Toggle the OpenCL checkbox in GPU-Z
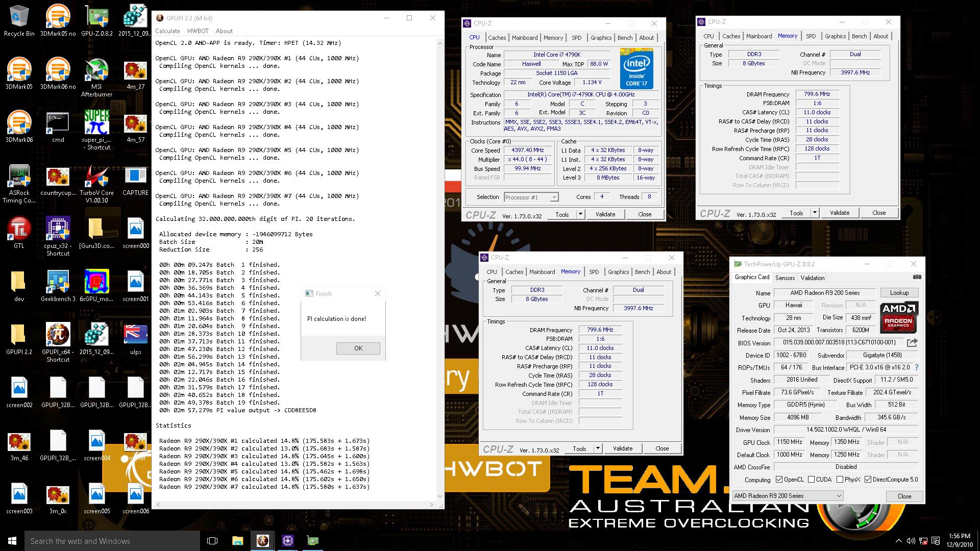Viewport: 980px width, 551px height. tap(779, 480)
